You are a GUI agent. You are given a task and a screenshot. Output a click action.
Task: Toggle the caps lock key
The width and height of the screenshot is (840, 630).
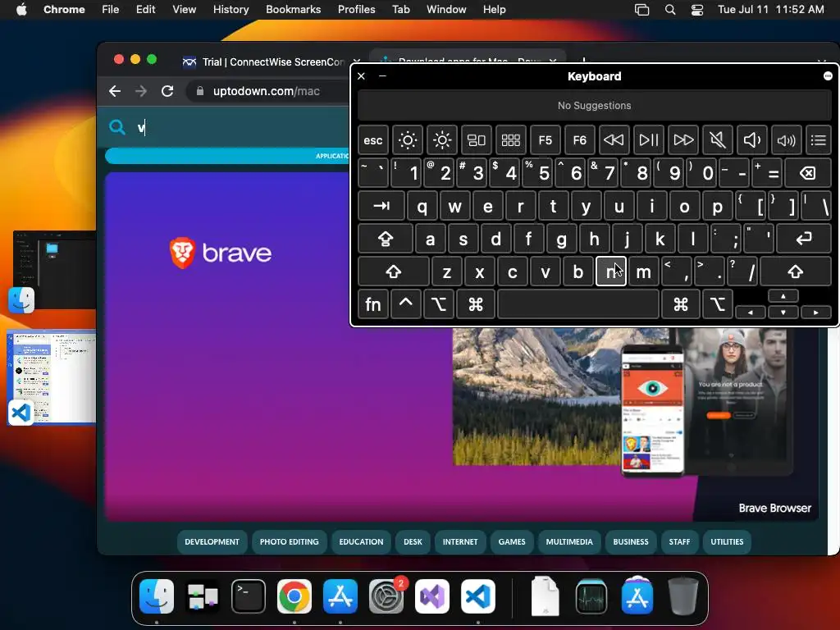(x=386, y=239)
